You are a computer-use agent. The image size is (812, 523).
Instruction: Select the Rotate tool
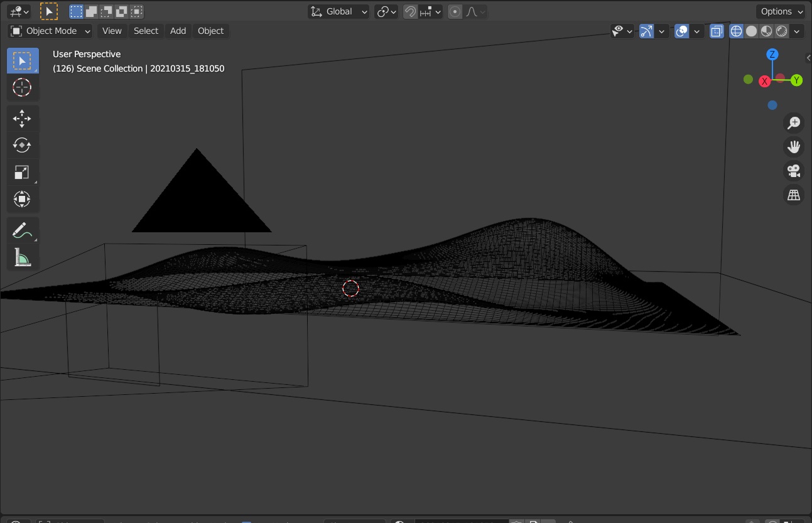point(23,146)
